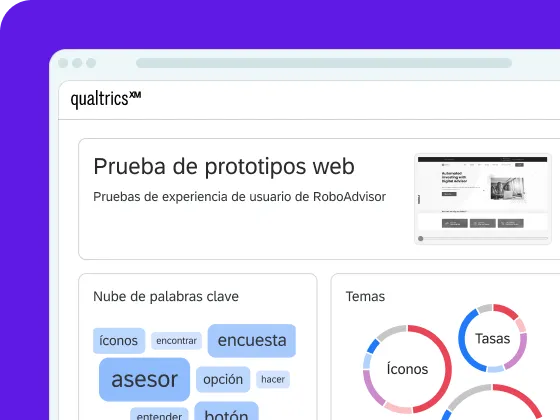Click the browser address bar
The image size is (560, 420).
click(x=324, y=63)
